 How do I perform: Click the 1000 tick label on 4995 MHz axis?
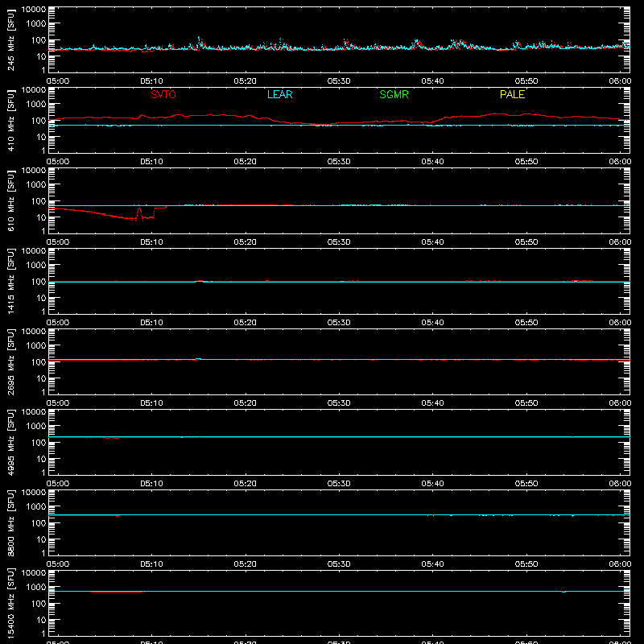[36, 427]
